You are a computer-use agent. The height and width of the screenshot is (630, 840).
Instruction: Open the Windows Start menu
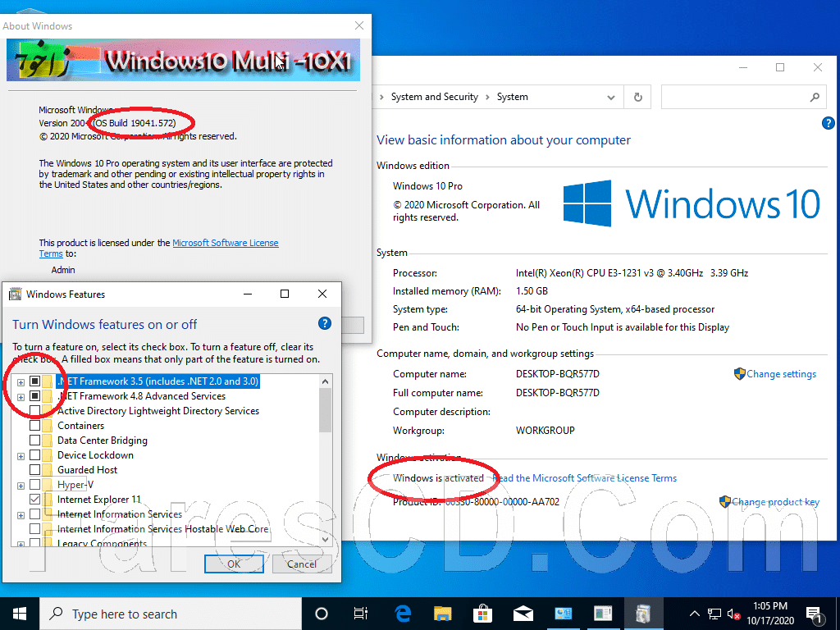click(20, 614)
